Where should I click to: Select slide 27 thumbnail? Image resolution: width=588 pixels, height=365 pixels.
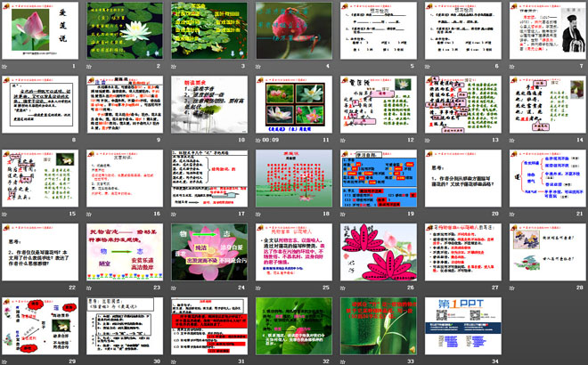click(463, 252)
